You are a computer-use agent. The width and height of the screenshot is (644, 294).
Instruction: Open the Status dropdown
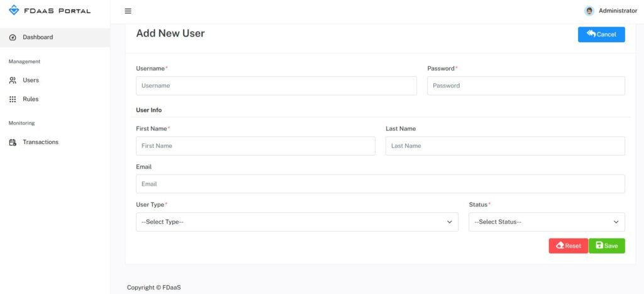tap(547, 222)
